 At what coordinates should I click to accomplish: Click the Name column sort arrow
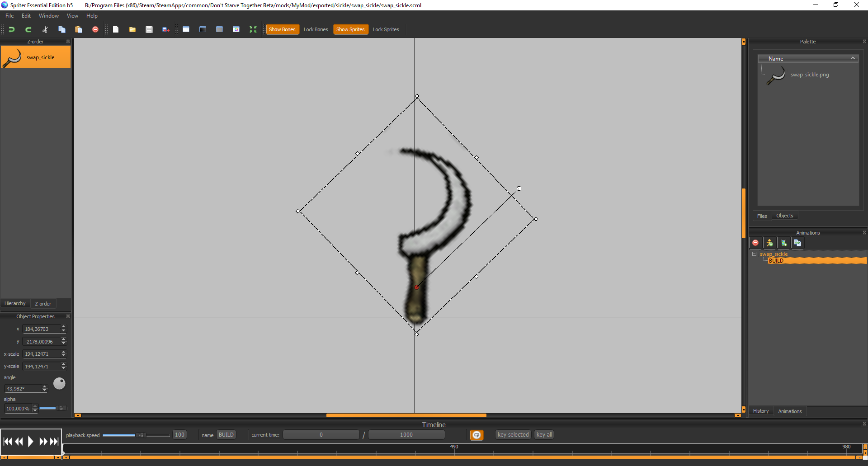[x=853, y=58]
